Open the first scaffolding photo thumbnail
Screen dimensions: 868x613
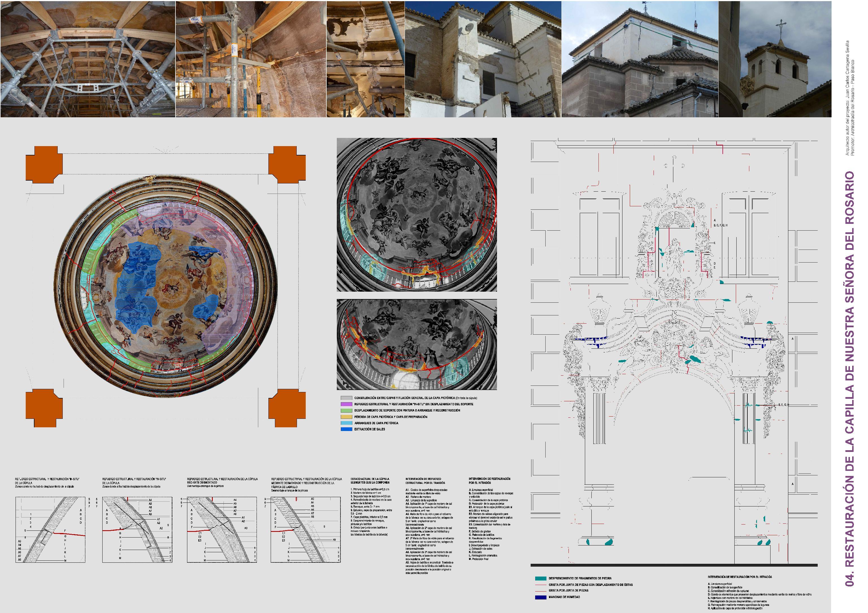click(88, 59)
